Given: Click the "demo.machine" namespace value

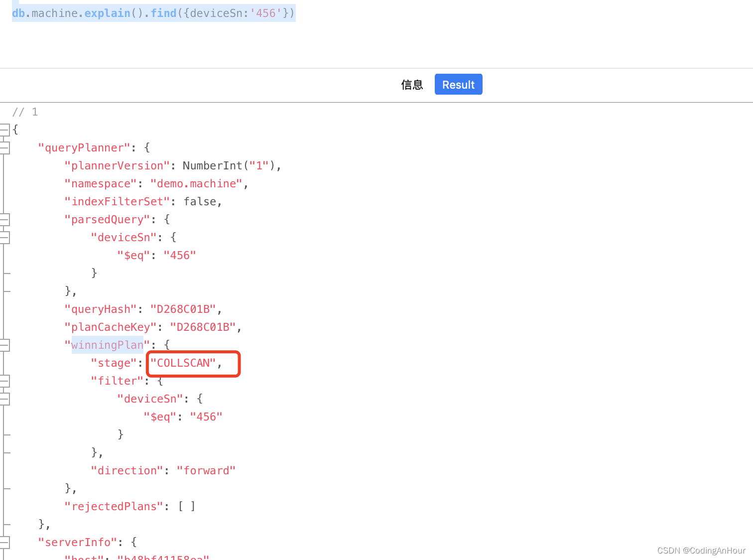Looking at the screenshot, I should click(196, 184).
